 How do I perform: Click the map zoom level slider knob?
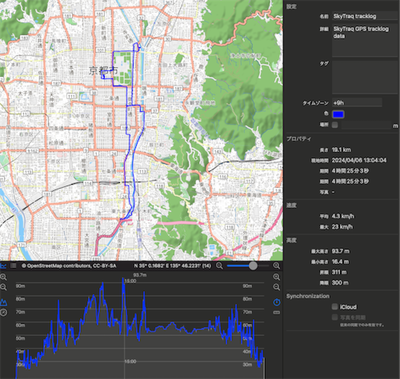[253, 266]
